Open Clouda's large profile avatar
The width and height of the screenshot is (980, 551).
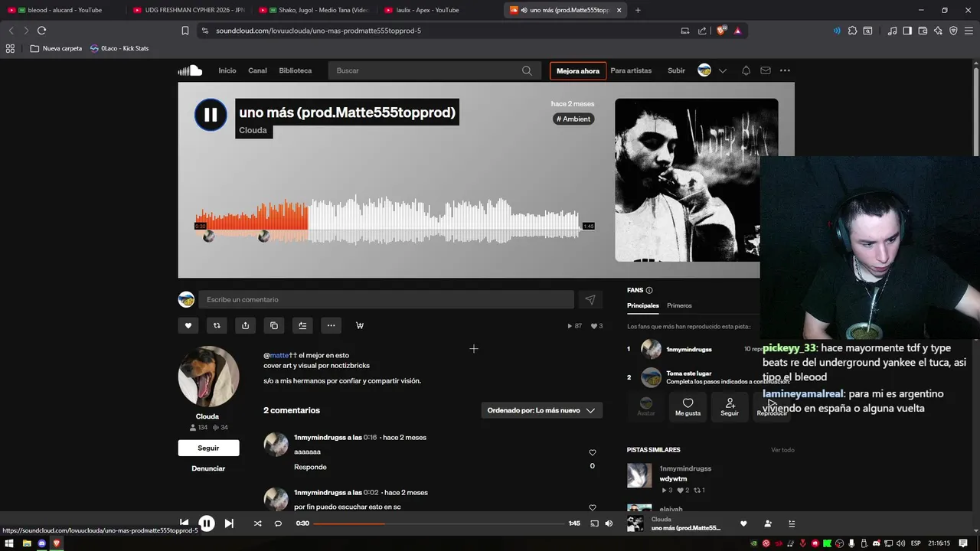[208, 377]
